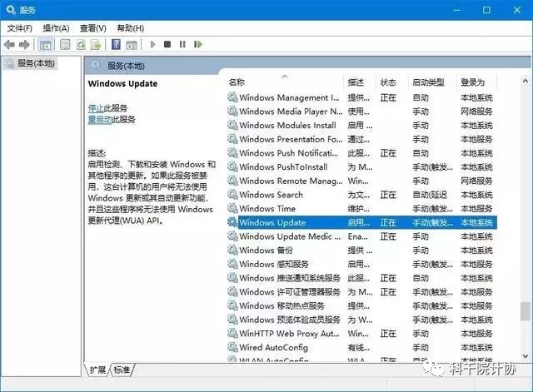Image resolution: width=533 pixels, height=392 pixels.
Task: Click the Restart service icon
Action: point(198,44)
